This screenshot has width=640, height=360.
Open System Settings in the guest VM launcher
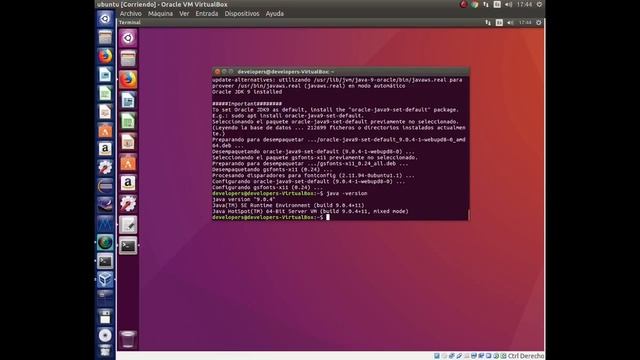tap(128, 204)
